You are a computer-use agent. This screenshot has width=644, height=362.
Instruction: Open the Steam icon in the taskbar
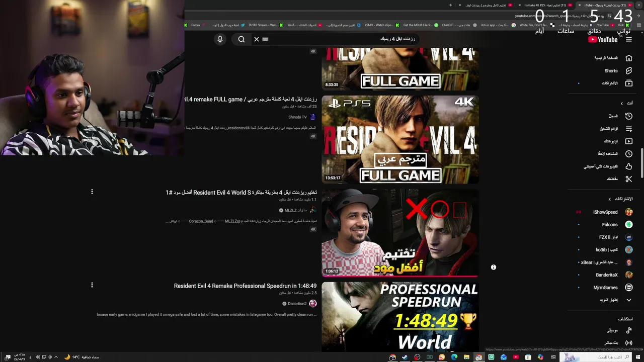click(405, 357)
